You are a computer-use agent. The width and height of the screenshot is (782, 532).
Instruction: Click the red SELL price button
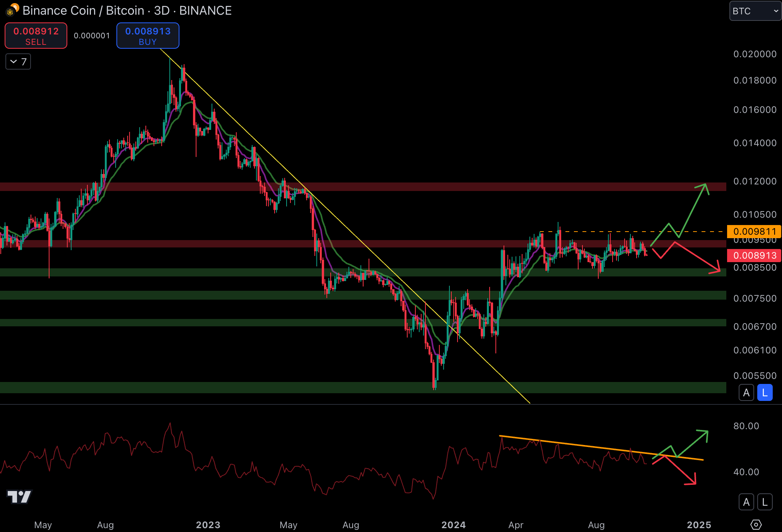point(36,36)
